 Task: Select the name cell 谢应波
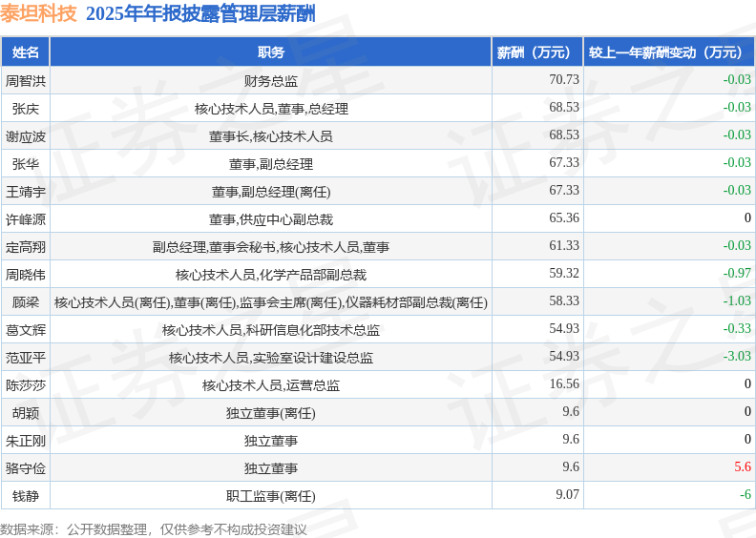tap(25, 135)
